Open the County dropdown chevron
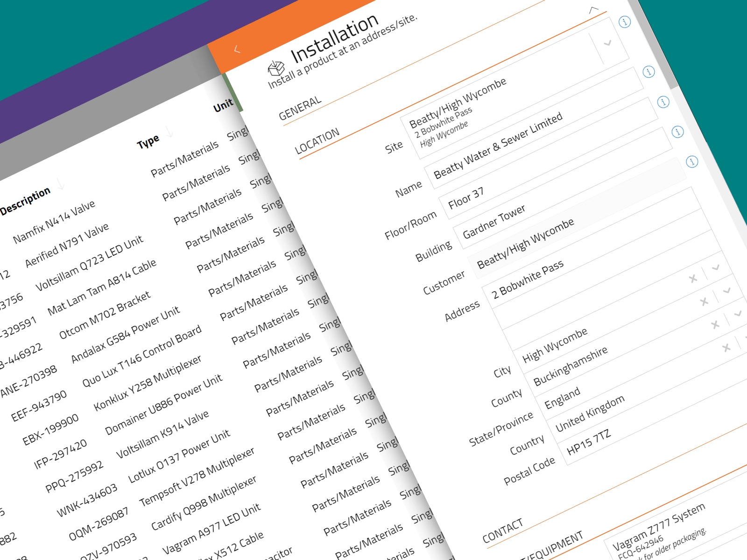This screenshot has width=747, height=560. [x=727, y=291]
